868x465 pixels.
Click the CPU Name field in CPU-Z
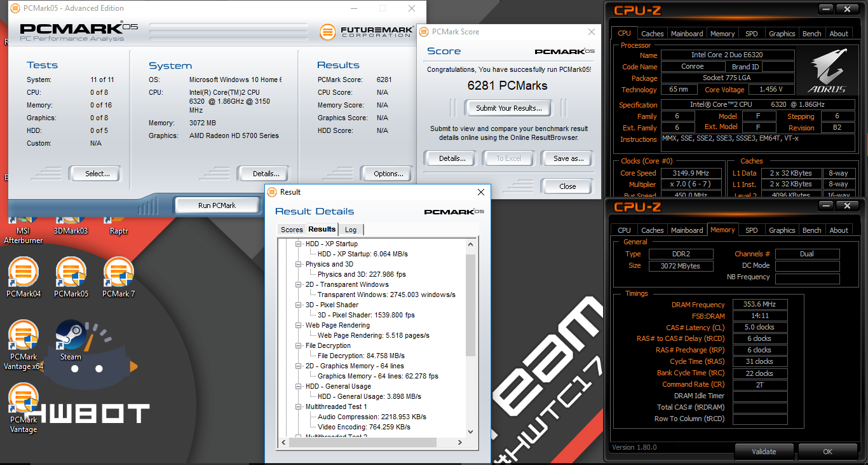728,55
